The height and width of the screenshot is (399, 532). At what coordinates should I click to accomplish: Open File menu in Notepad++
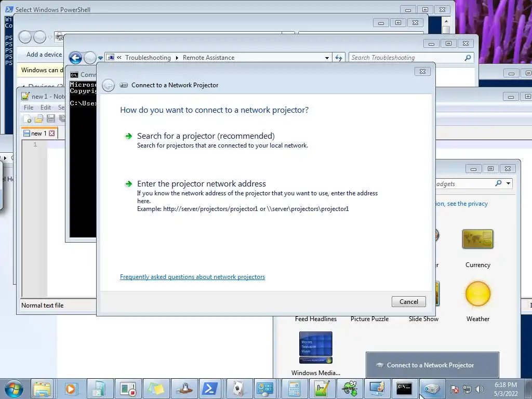pos(29,108)
